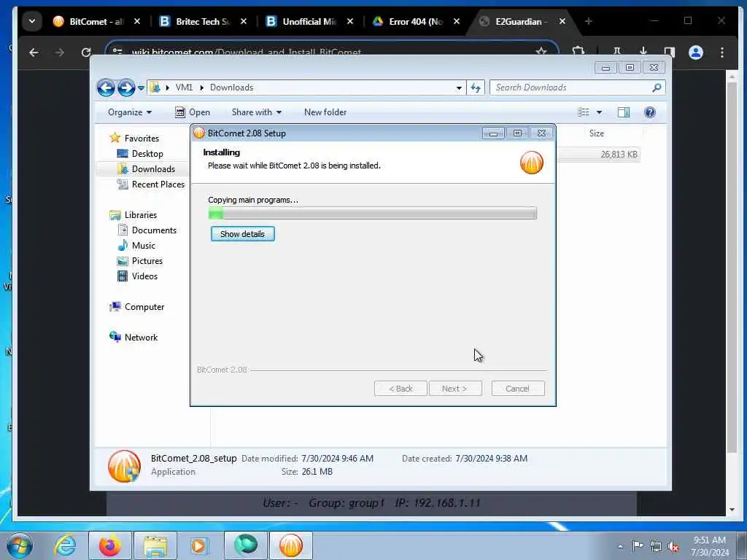Click the 26,813 KB file size cell

[619, 155]
